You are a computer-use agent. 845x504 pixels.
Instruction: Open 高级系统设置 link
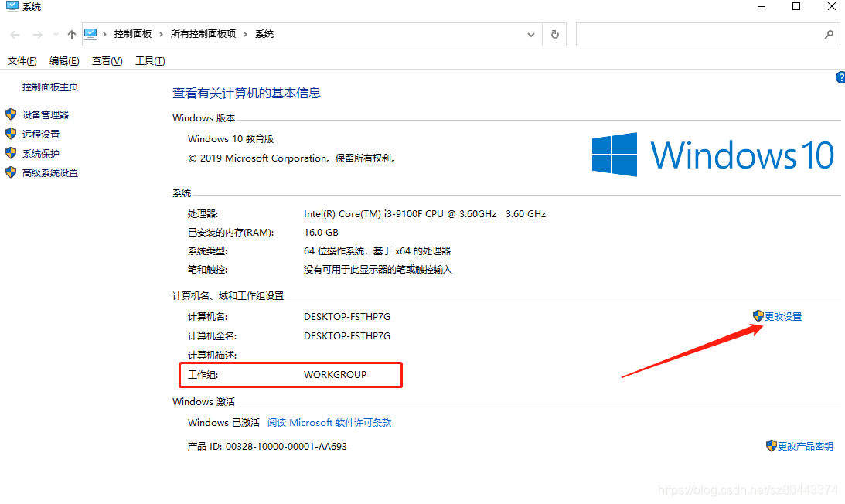pyautogui.click(x=50, y=172)
